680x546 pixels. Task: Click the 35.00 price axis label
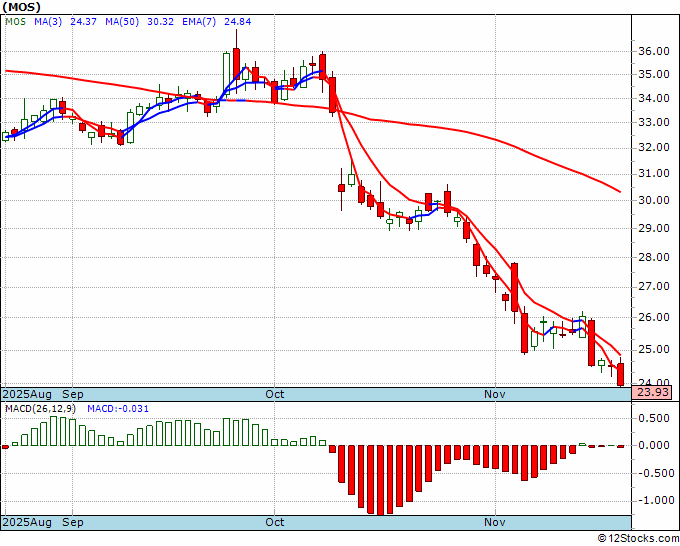click(x=654, y=75)
